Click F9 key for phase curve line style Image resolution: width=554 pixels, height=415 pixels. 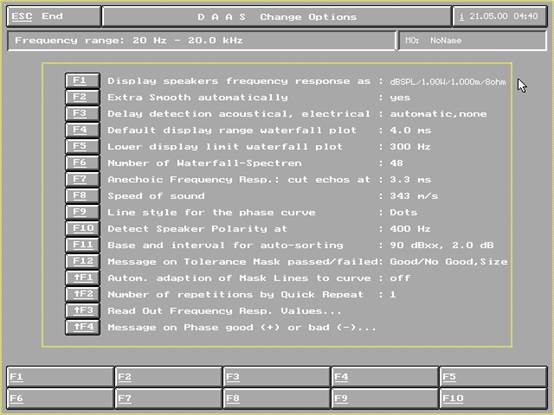point(82,212)
